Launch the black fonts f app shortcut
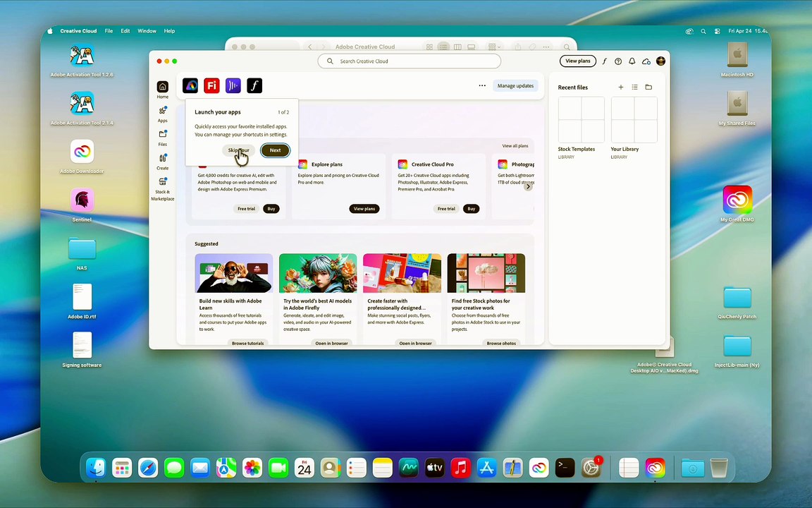812x508 pixels. [254, 85]
